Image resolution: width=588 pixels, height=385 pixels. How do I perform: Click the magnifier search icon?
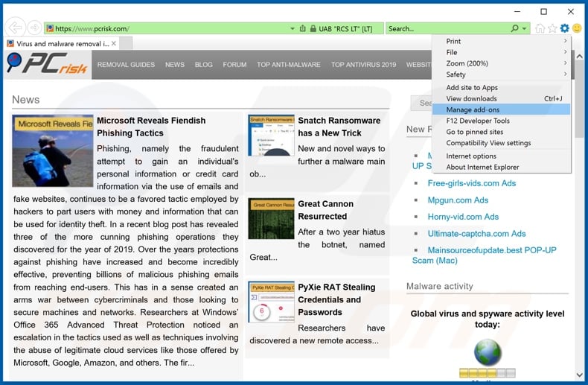[x=515, y=28]
